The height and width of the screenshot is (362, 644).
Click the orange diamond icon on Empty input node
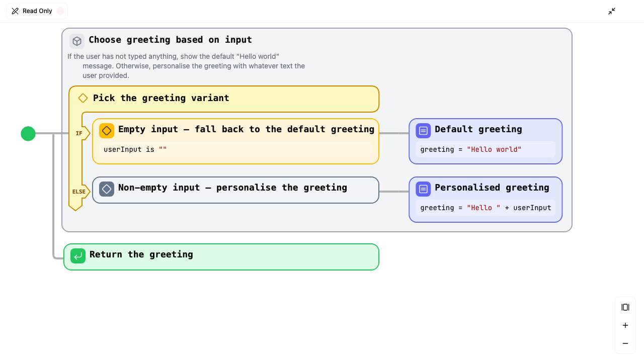click(x=107, y=130)
